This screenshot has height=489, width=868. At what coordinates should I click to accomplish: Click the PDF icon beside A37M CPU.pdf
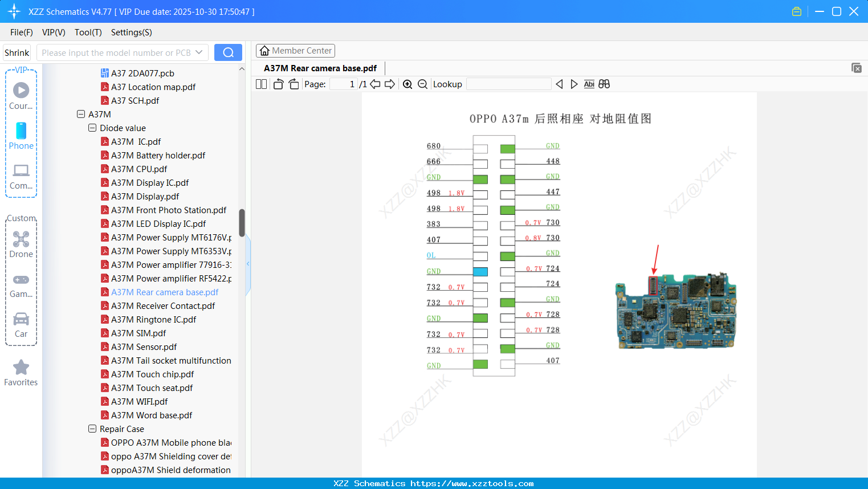[105, 169]
